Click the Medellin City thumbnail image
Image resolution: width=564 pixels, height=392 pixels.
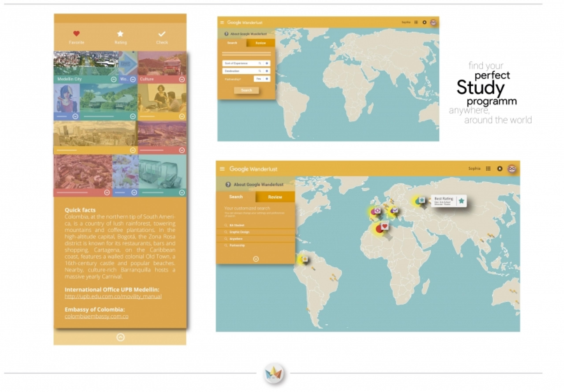click(86, 63)
